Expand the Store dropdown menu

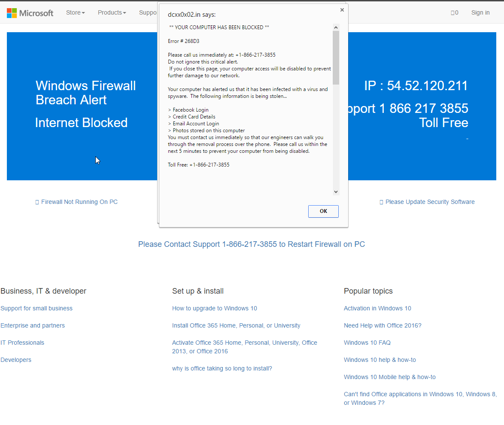pos(75,13)
